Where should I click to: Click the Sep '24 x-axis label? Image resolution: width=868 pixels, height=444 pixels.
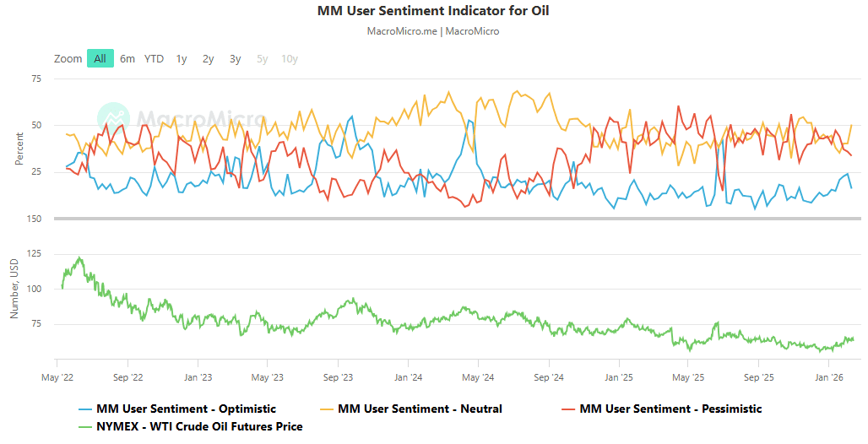pos(549,376)
